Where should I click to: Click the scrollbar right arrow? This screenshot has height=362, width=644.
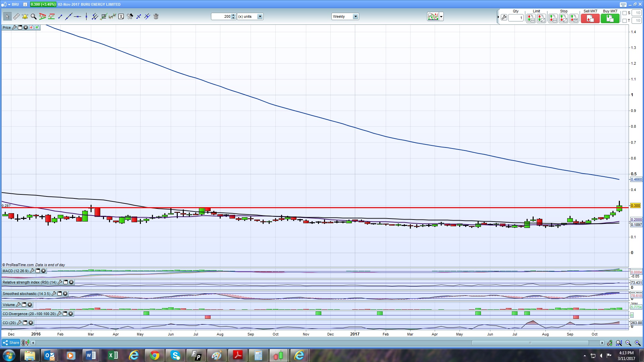[x=602, y=343]
